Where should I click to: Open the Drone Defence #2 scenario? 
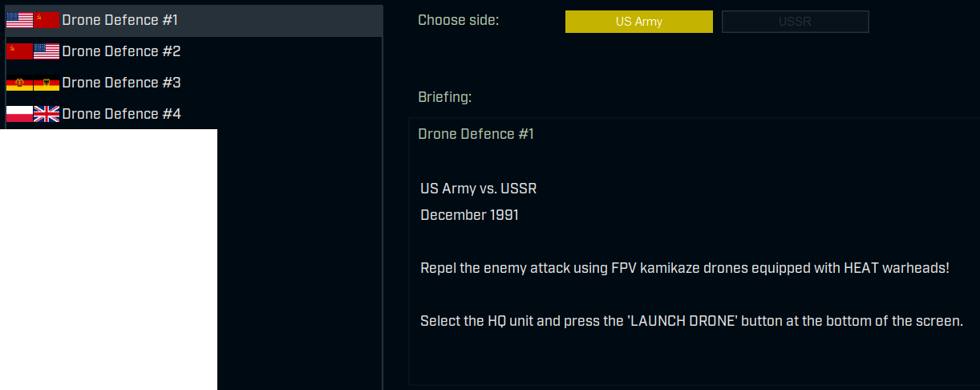pyautogui.click(x=121, y=51)
